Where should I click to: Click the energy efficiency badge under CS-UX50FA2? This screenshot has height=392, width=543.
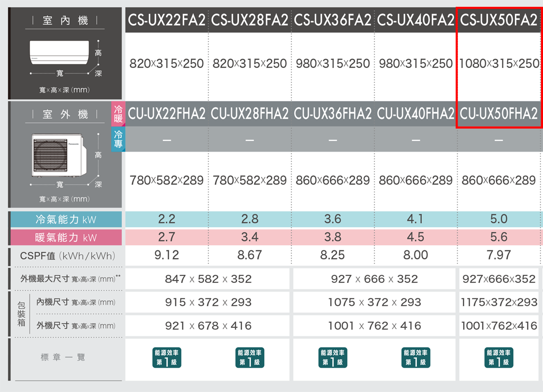499,358
